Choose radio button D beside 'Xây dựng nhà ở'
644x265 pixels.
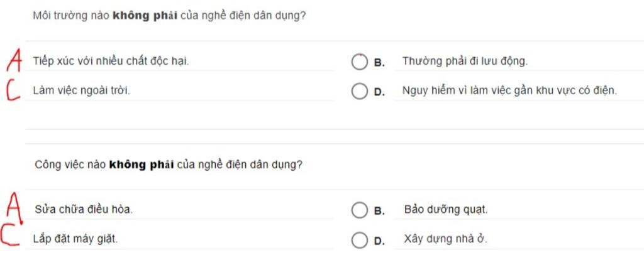[x=359, y=240]
